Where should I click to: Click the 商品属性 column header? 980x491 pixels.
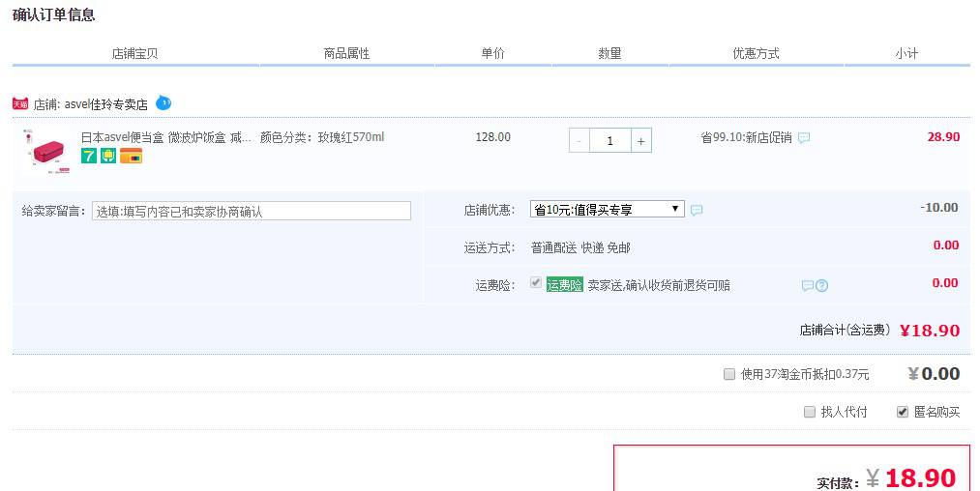pos(347,54)
